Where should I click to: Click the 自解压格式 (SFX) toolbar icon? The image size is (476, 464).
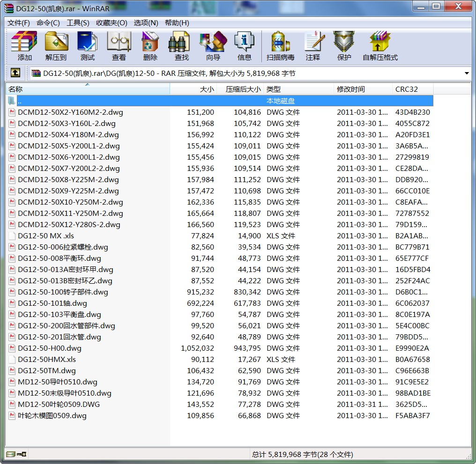pos(380,46)
